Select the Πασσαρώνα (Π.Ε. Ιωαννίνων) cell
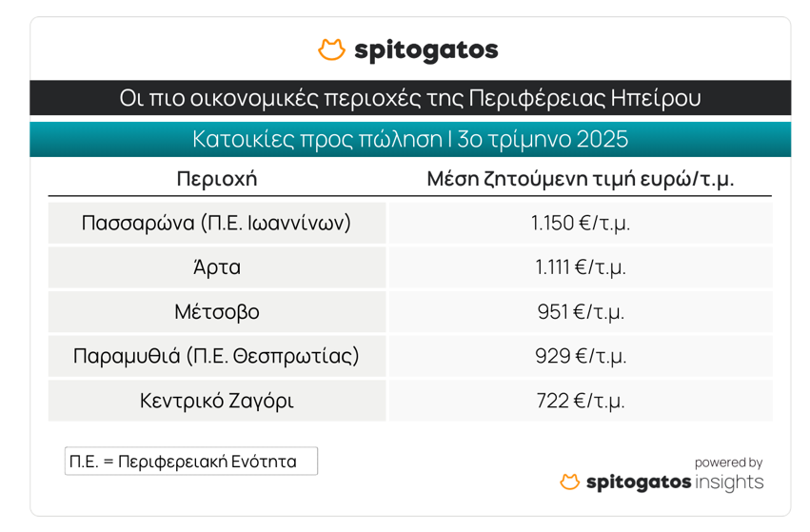Viewport: 810px width, 532px height. coord(217,223)
